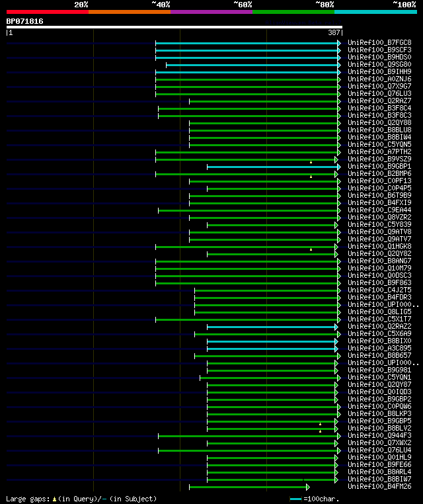
Task: Select label UniRef100_C5YQN5
Action: [379, 144]
